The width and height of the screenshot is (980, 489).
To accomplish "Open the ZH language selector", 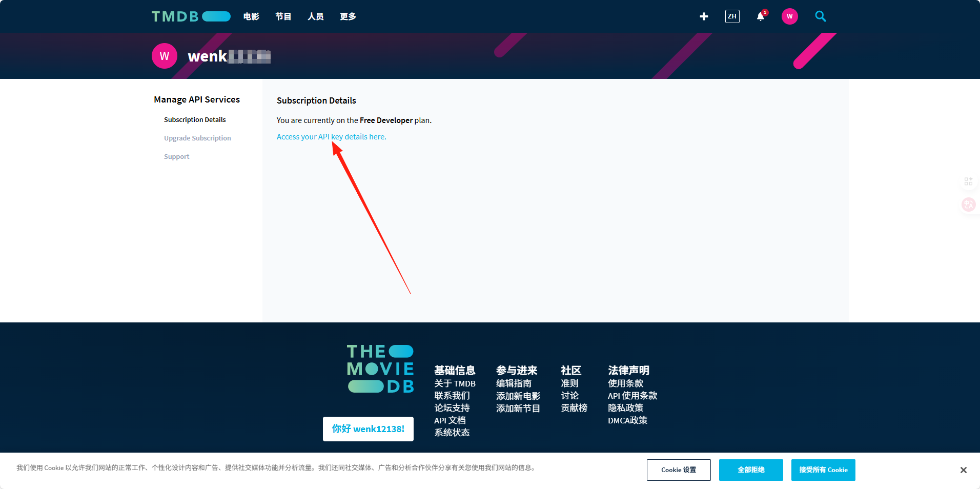I will tap(732, 16).
